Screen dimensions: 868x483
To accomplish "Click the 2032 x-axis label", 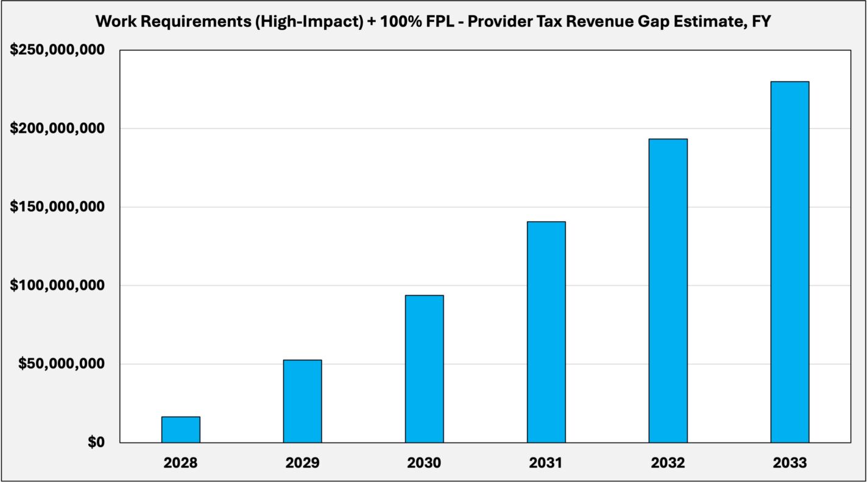I will pyautogui.click(x=668, y=463).
